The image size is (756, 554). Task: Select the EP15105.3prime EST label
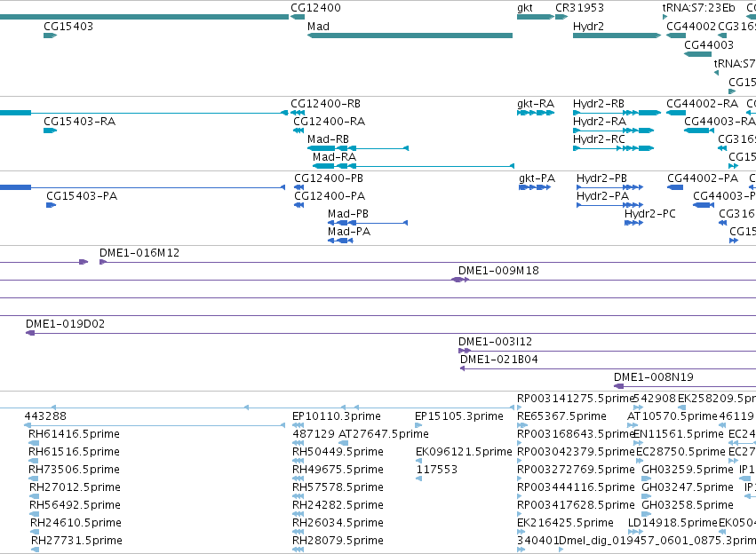[459, 416]
